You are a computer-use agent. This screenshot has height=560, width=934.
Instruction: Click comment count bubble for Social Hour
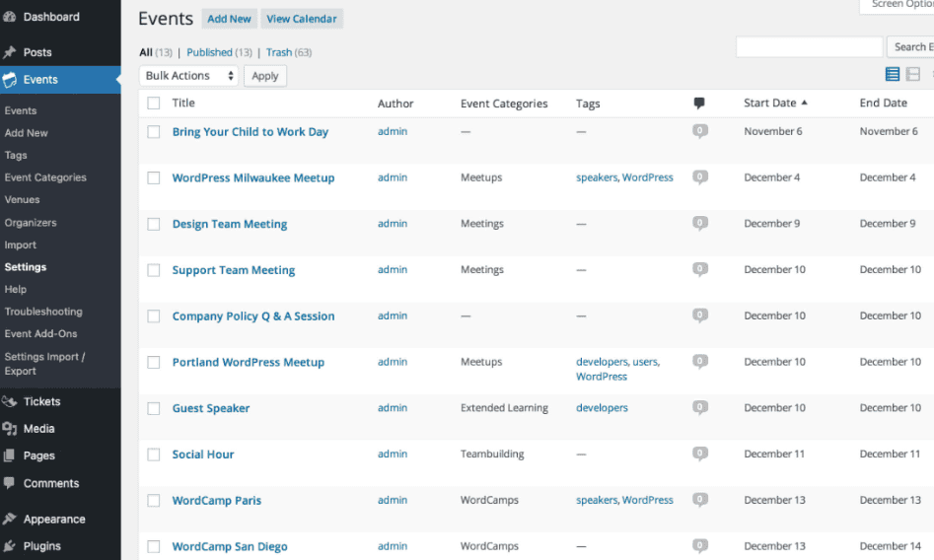tap(700, 454)
